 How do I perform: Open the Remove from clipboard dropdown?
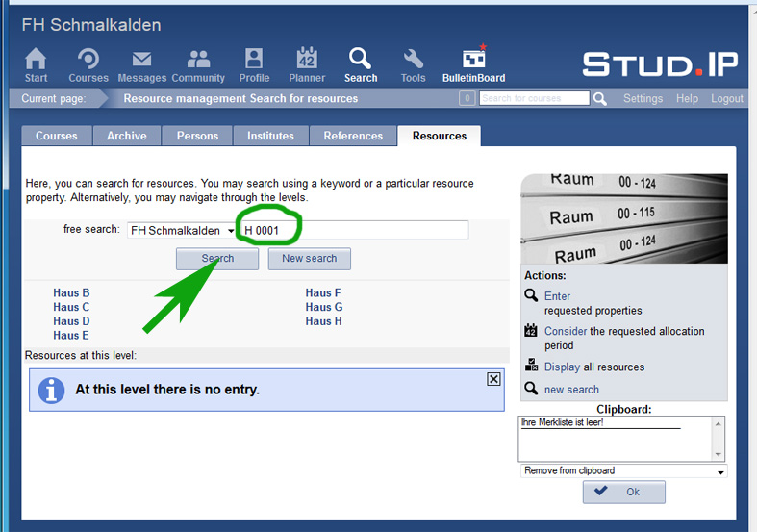(x=623, y=470)
